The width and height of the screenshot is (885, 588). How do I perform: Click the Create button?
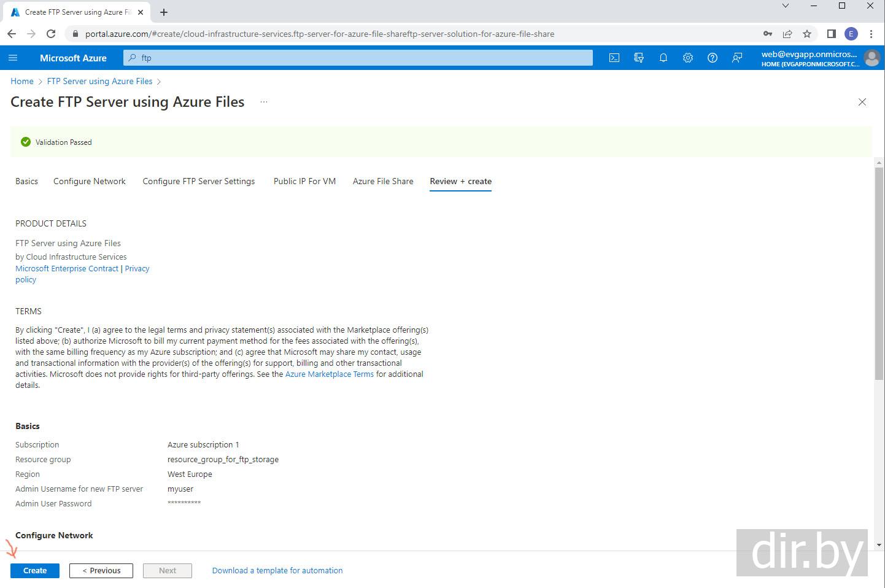pos(35,570)
